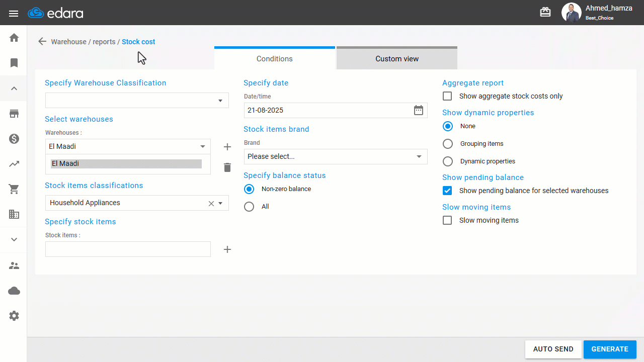Select None dynamic properties radio
This screenshot has height=362, width=644.
(448, 126)
